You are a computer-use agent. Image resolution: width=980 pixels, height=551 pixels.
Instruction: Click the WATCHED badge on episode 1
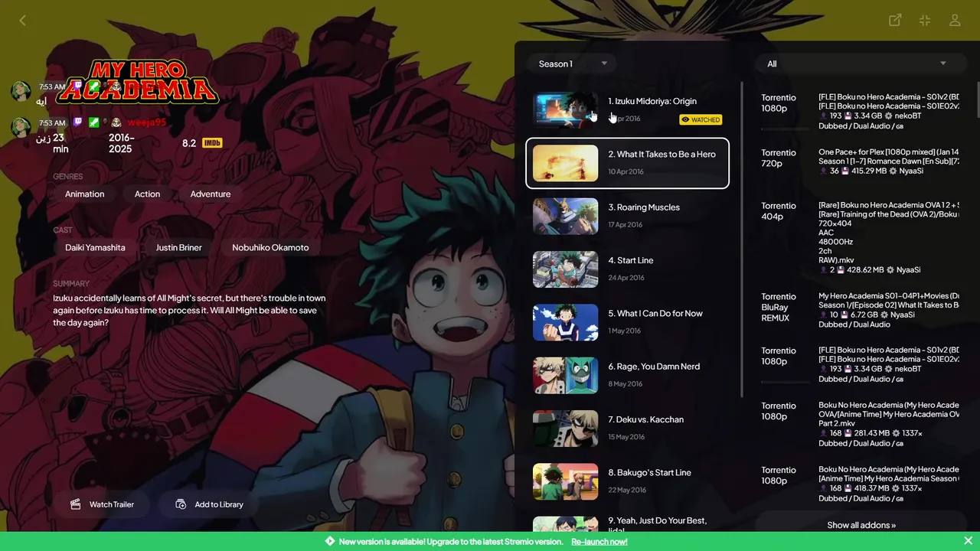[701, 119]
